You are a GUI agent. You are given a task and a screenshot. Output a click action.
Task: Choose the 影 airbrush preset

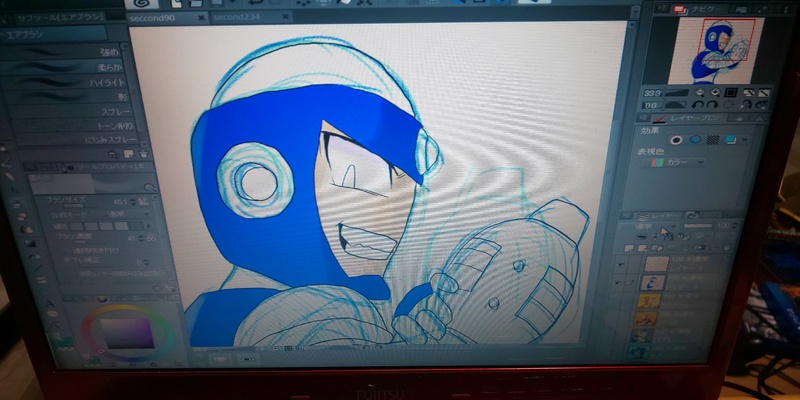[x=65, y=96]
